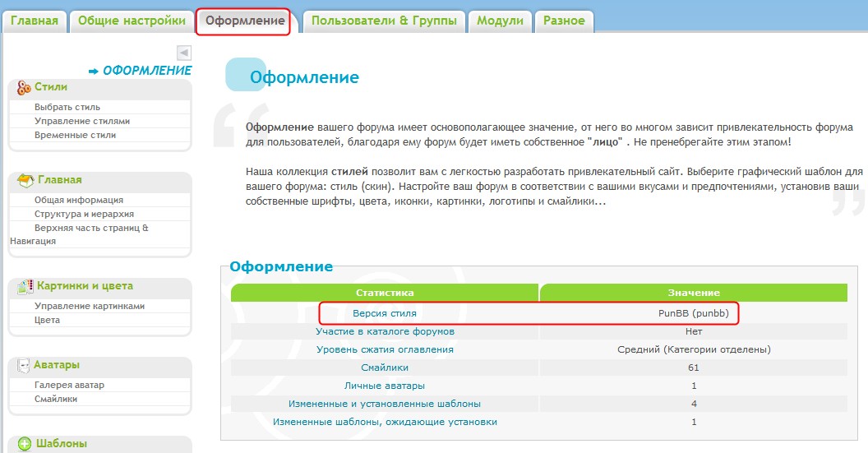868x453 pixels.
Task: Open the Главная tab
Action: (x=35, y=21)
